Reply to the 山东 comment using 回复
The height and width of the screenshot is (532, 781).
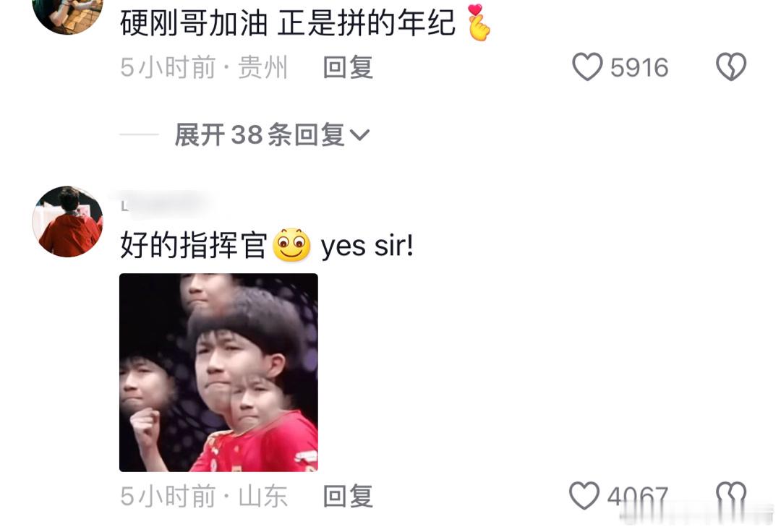click(348, 496)
